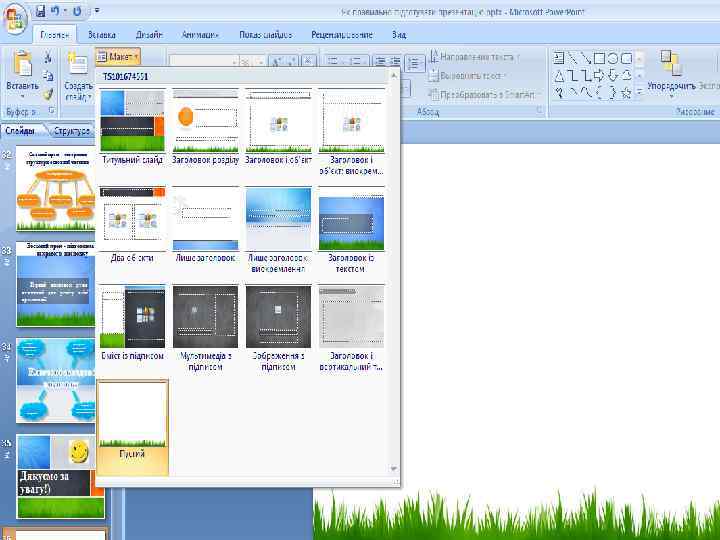Click the increase font size icon
This screenshot has width=720, height=540.
[276, 62]
